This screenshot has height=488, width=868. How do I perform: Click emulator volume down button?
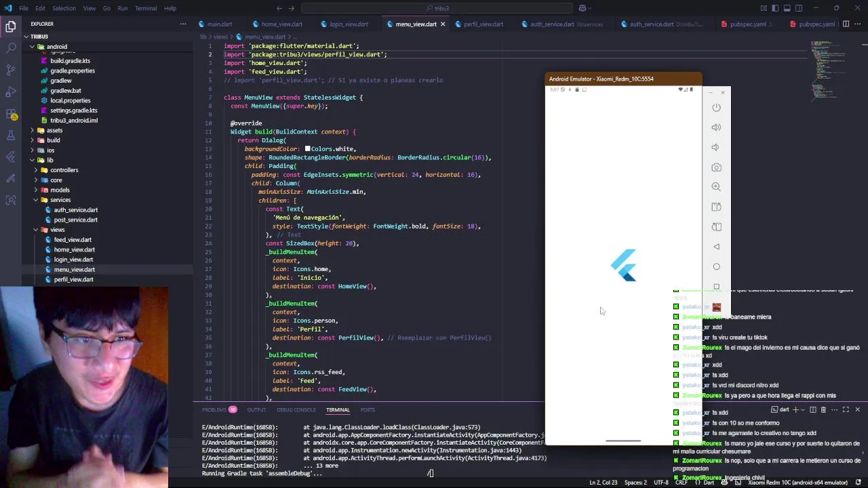pos(716,147)
